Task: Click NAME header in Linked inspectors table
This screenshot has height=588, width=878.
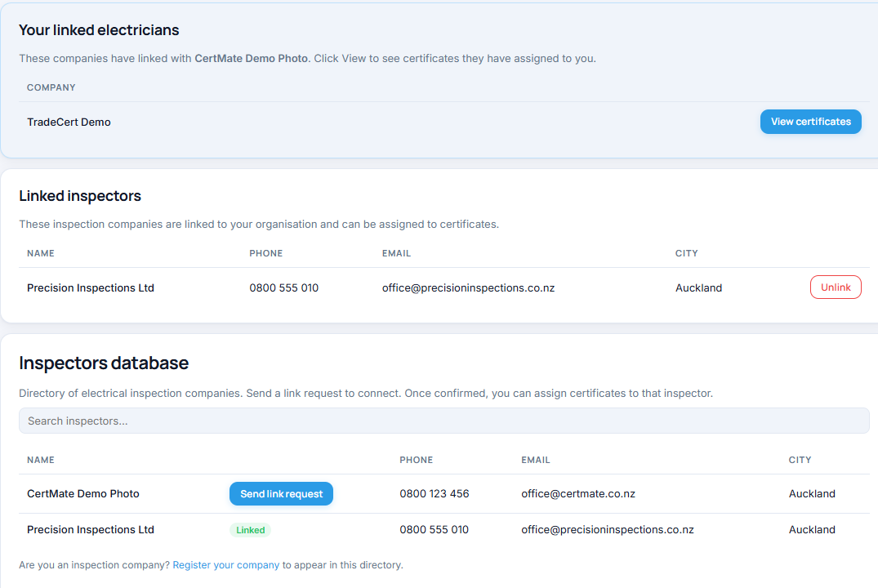Action: 41,253
